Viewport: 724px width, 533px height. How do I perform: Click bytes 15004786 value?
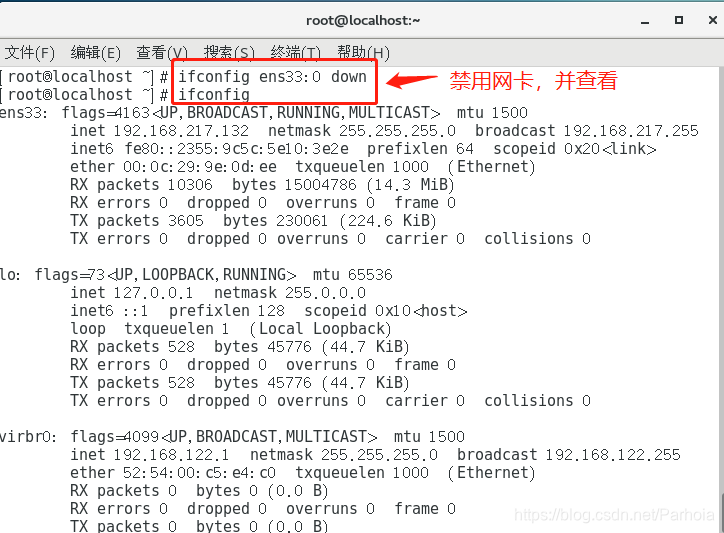(320, 185)
